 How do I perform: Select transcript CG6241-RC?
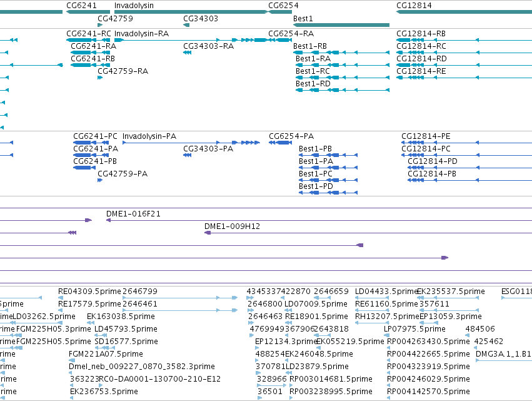[89, 34]
